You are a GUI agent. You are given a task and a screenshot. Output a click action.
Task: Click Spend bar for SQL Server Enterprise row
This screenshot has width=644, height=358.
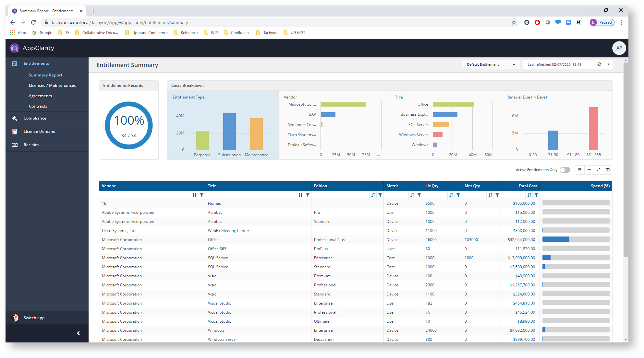[576, 257]
